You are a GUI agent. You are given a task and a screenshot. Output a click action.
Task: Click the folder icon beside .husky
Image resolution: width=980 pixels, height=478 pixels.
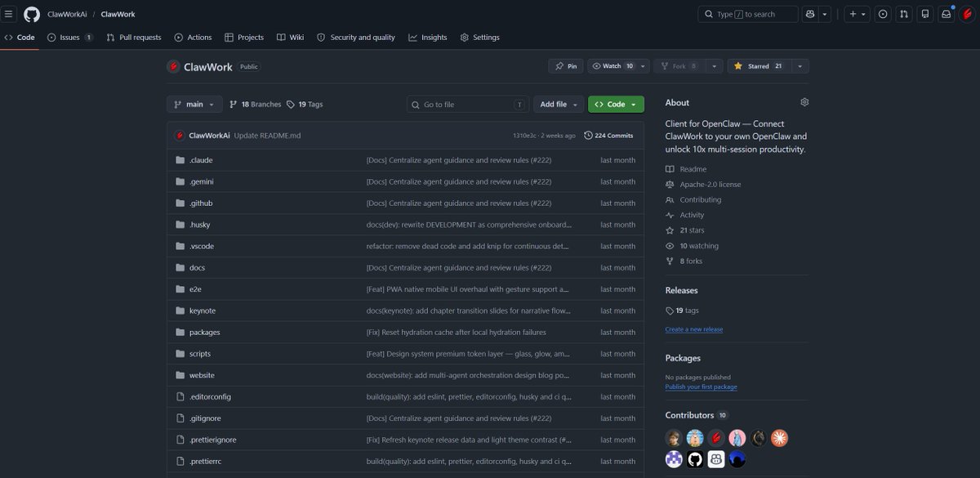pyautogui.click(x=180, y=225)
